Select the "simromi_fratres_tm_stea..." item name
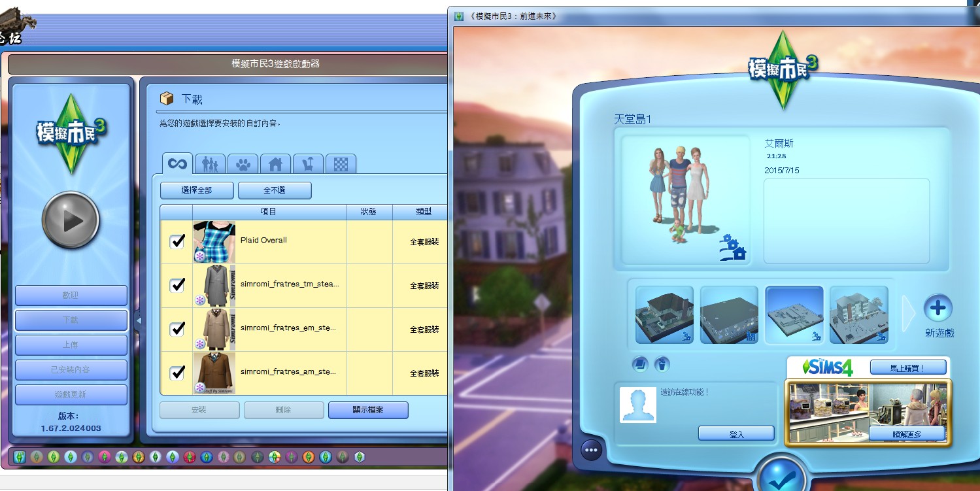The image size is (980, 491). click(290, 284)
